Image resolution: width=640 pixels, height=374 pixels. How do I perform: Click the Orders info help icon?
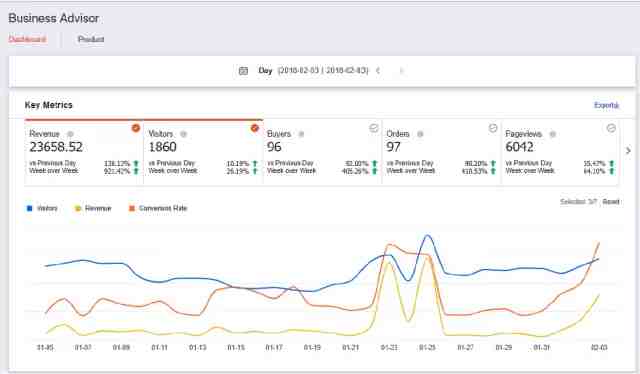coord(420,134)
